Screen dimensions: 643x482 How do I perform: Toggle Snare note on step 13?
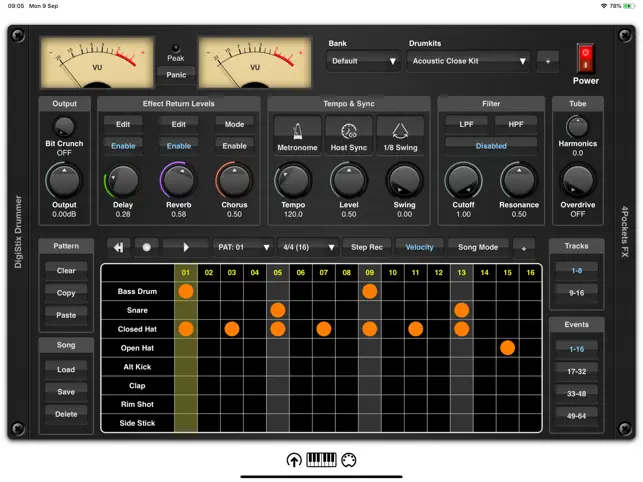[461, 310]
